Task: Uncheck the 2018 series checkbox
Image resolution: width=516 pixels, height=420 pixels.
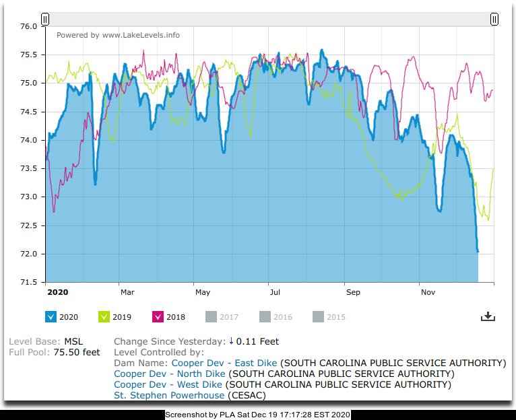Action: 158,317
